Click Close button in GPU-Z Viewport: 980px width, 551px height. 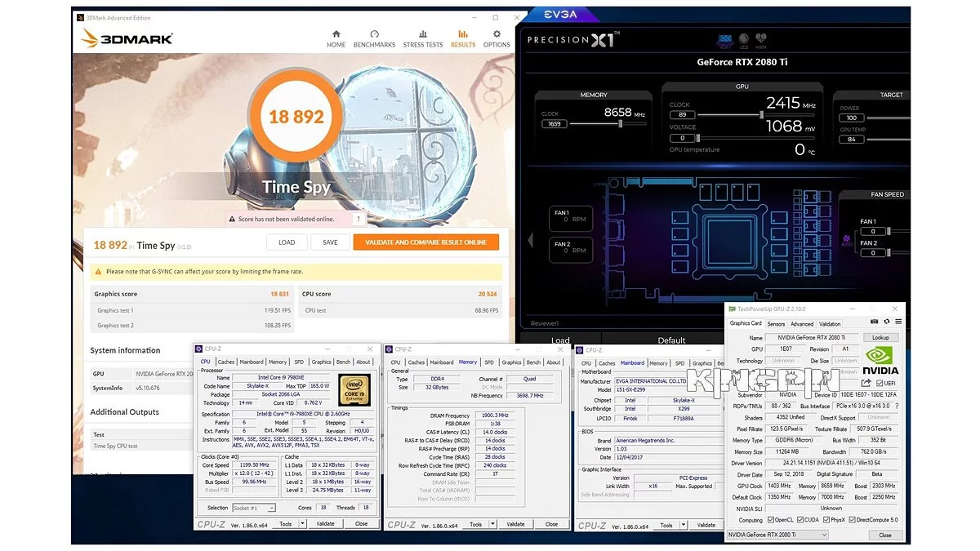click(x=885, y=535)
